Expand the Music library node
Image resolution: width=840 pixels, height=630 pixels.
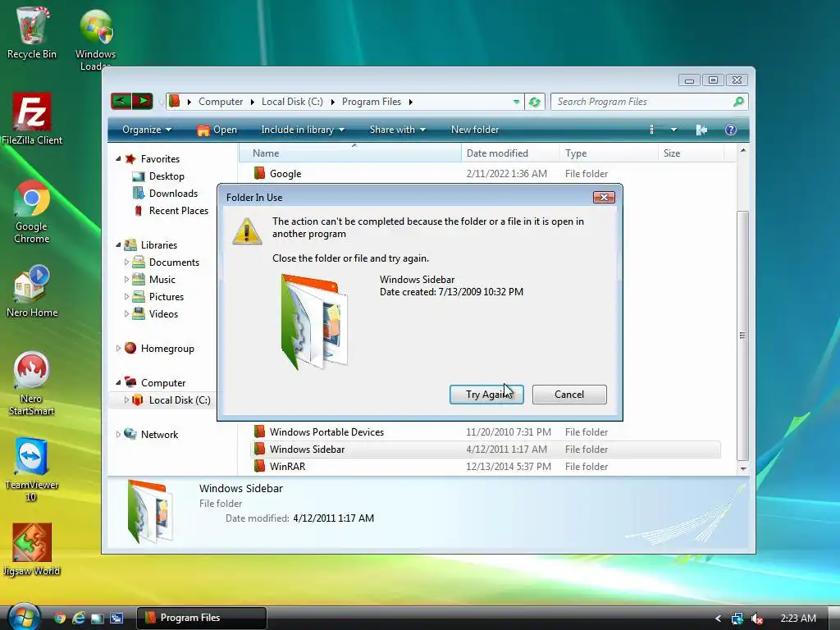pyautogui.click(x=126, y=279)
